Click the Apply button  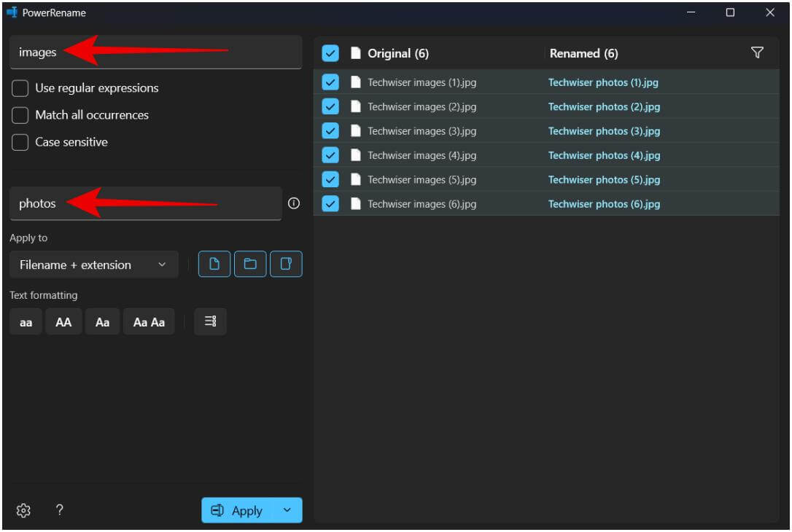tap(238, 510)
